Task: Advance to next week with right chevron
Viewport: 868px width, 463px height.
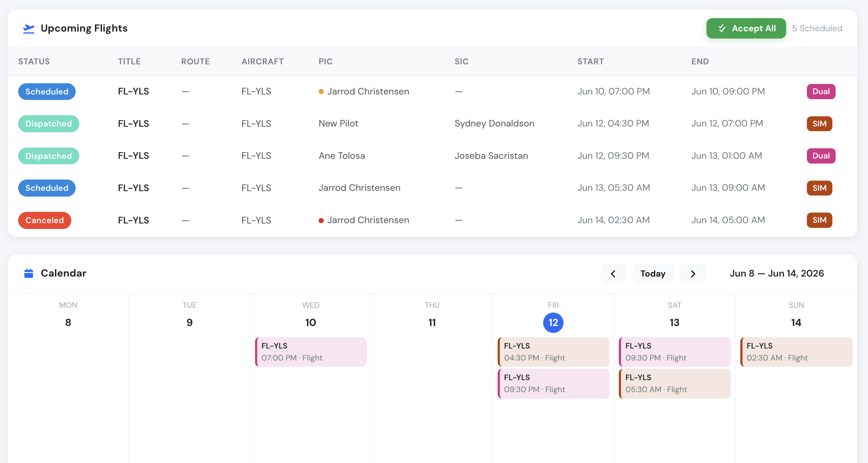Action: point(693,274)
